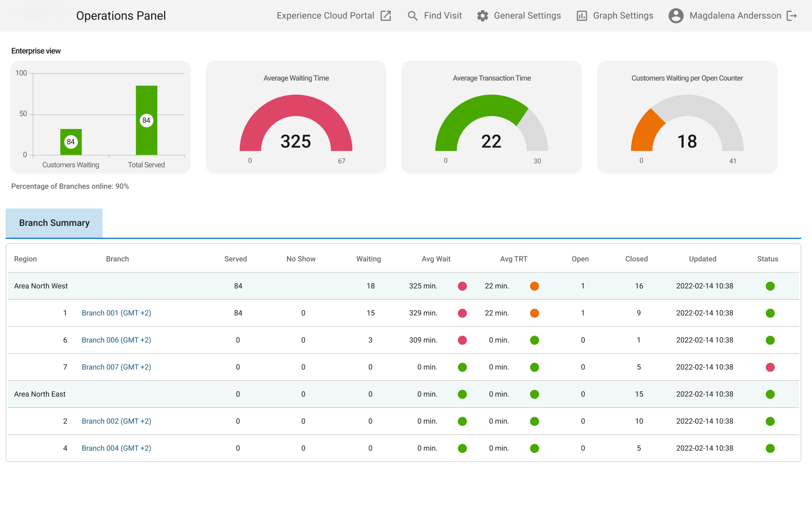Click the Find Visit magnifier icon
Image resolution: width=812 pixels, height=507 pixels.
click(x=412, y=16)
